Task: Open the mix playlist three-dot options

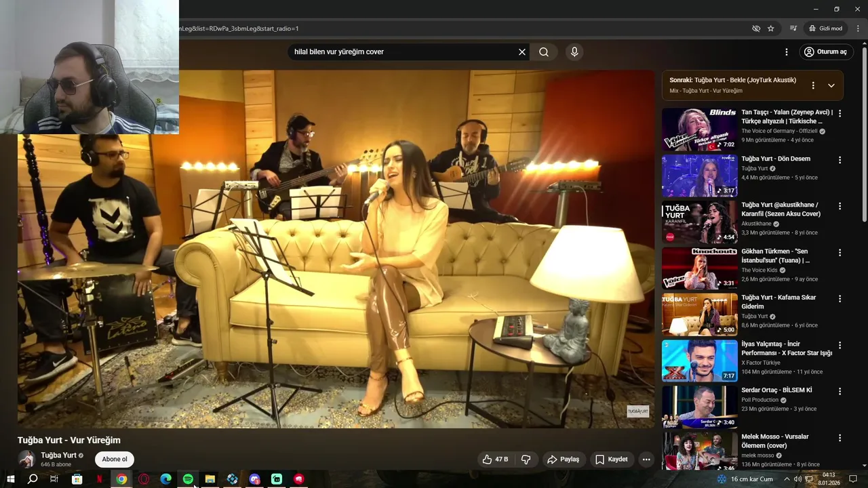Action: click(813, 85)
